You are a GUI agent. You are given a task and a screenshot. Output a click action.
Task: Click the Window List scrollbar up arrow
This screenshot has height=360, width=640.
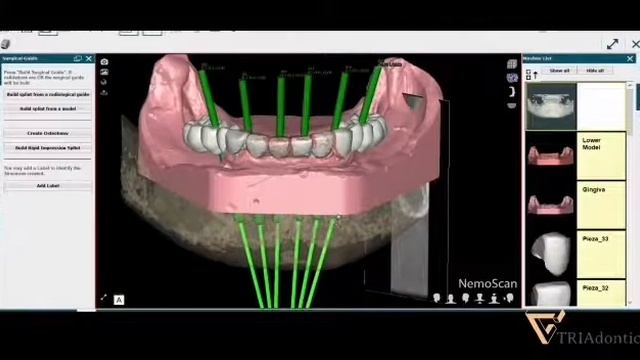[630, 85]
